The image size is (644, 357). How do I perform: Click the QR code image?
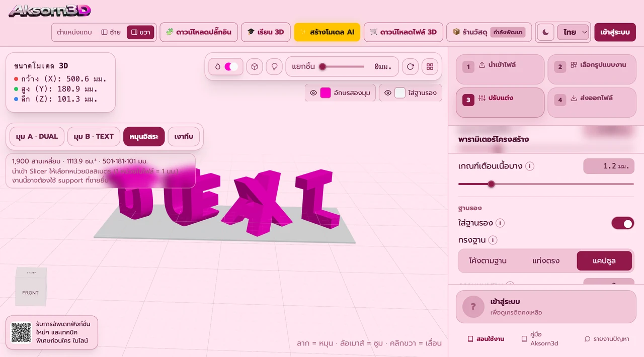tap(21, 332)
